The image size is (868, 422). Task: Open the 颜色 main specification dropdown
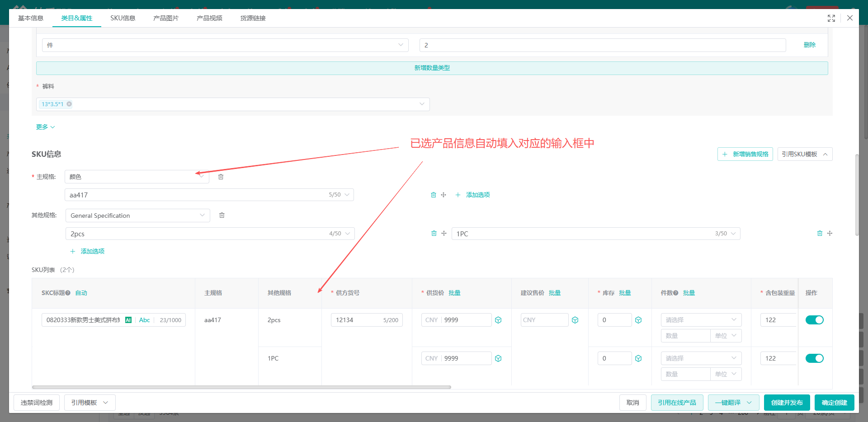pyautogui.click(x=137, y=177)
